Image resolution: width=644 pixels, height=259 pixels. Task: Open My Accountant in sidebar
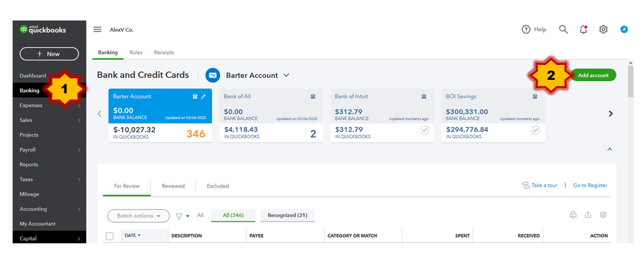(37, 224)
